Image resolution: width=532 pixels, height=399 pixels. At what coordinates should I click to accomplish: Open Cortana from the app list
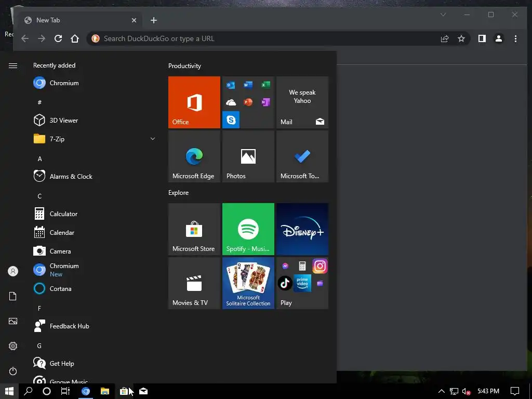coord(95,288)
